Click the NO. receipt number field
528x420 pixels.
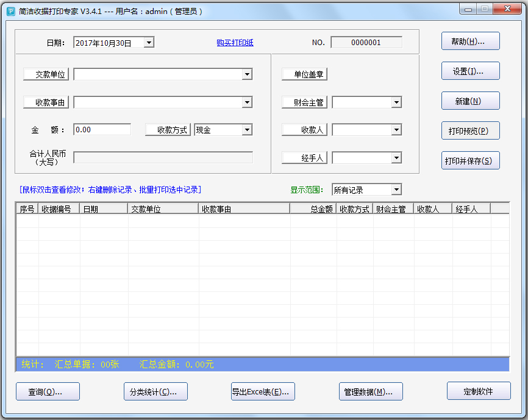[366, 43]
